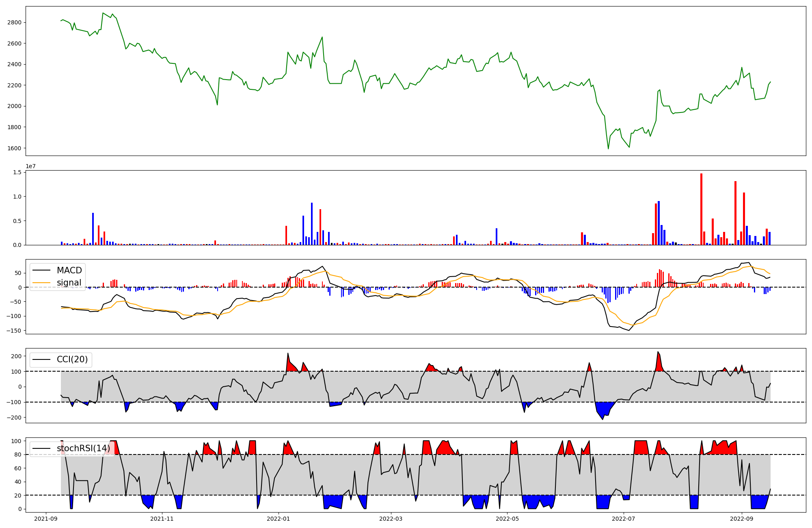This screenshot has height=528, width=812.
Task: Click the 2021-11 x-axis date label
Action: (x=162, y=519)
